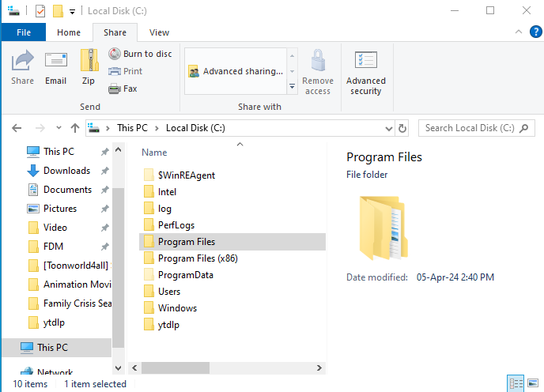544x392 pixels.
Task: Click the Zip icon in ribbon
Action: coord(89,66)
